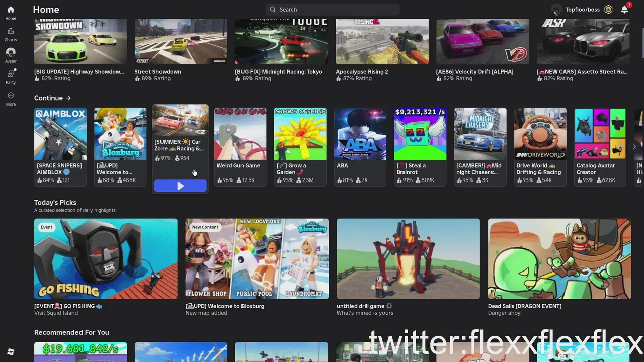Open the Grow a Garden tile
Image resolution: width=644 pixels, height=362 pixels.
(x=300, y=146)
